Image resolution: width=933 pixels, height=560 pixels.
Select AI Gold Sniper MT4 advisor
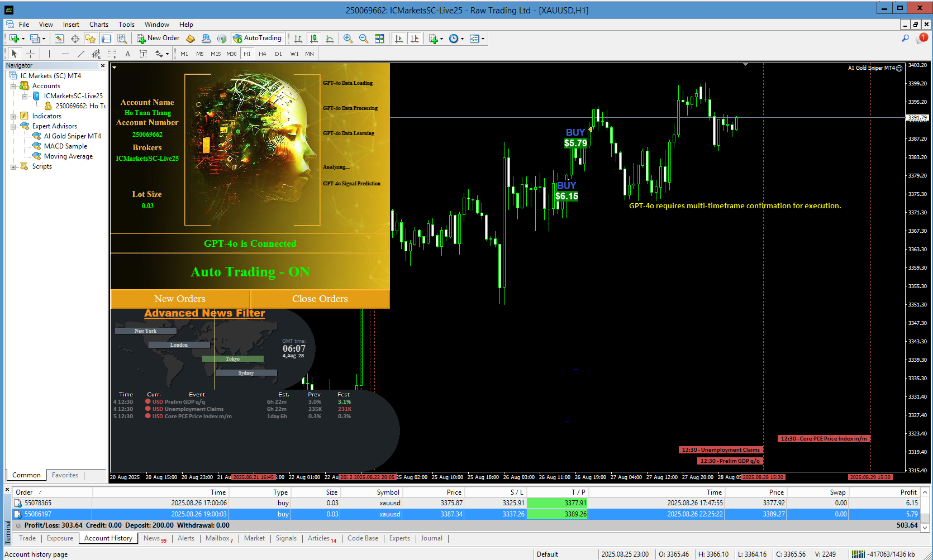point(73,136)
